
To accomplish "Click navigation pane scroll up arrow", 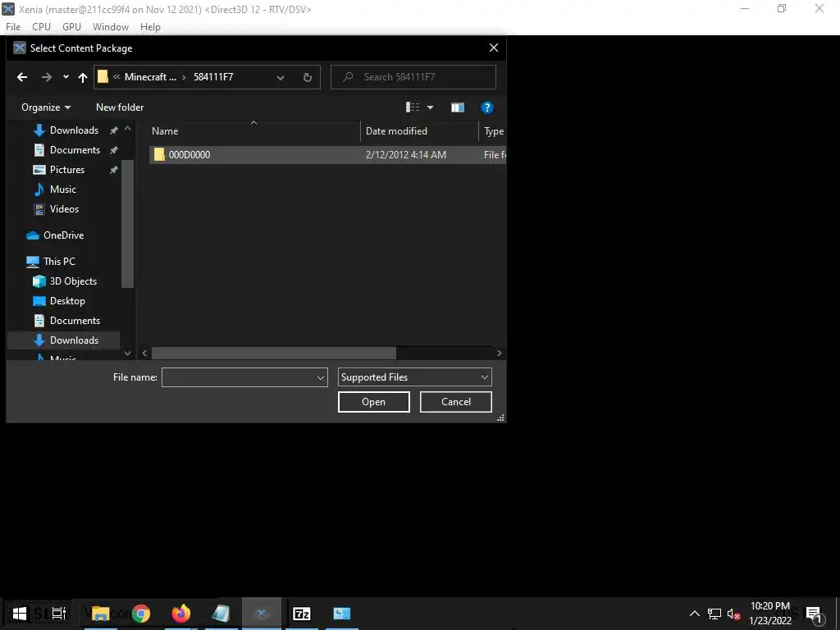I will pyautogui.click(x=127, y=129).
